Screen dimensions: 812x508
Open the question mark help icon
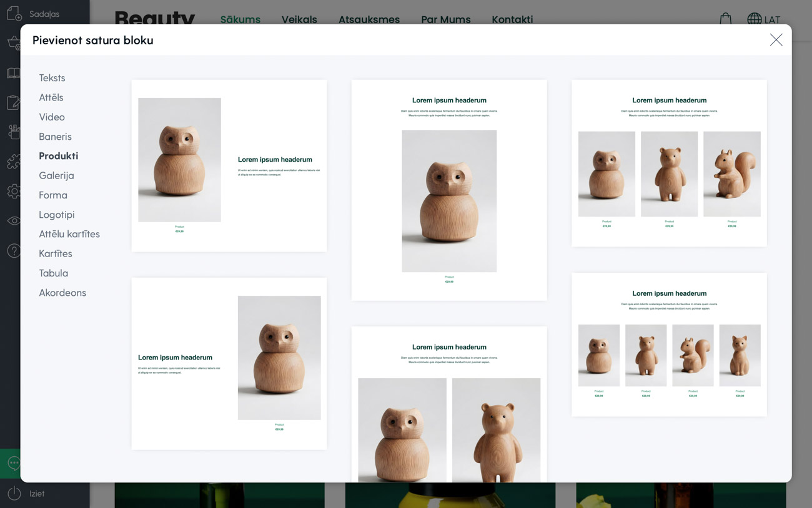14,251
